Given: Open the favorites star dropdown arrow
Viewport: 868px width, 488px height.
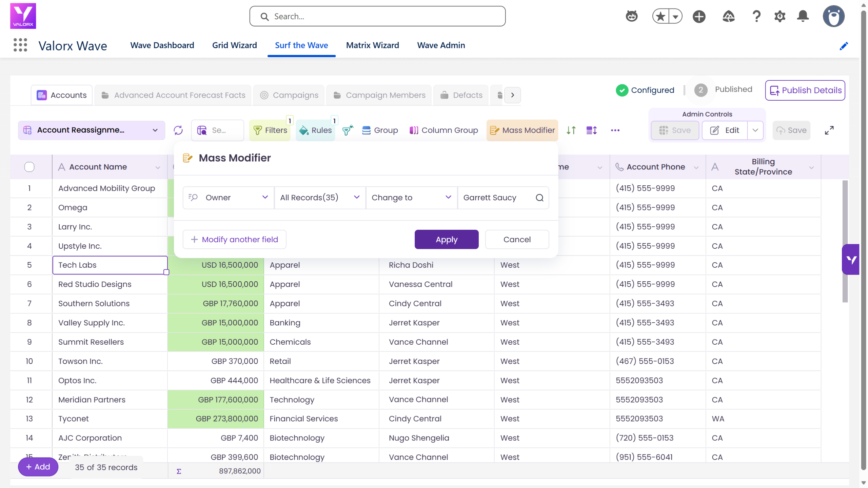Looking at the screenshot, I should pos(675,16).
